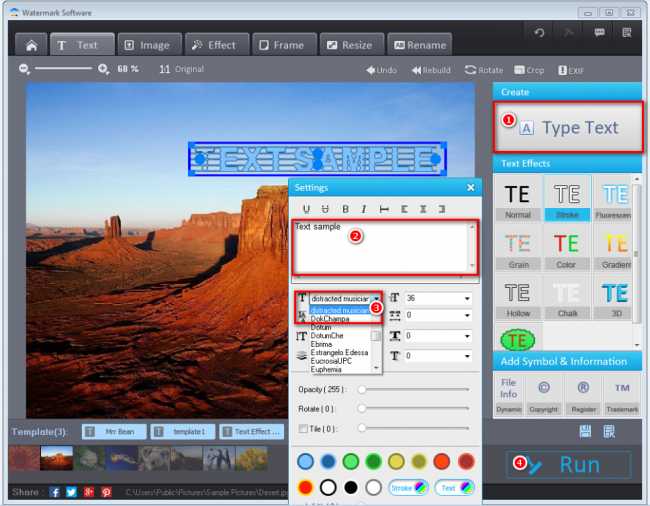Select the Chalk text effect
This screenshot has width=650, height=506.
[567, 296]
